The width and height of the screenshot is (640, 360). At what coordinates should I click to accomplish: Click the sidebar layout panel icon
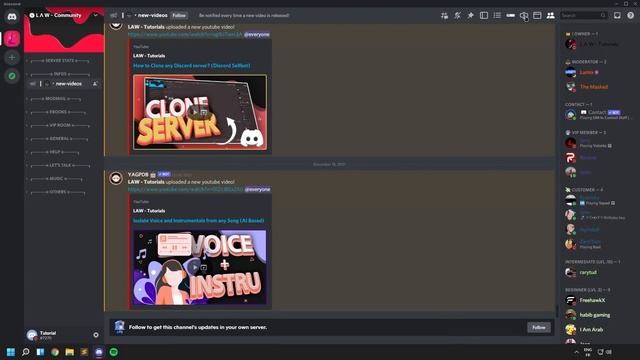click(484, 16)
